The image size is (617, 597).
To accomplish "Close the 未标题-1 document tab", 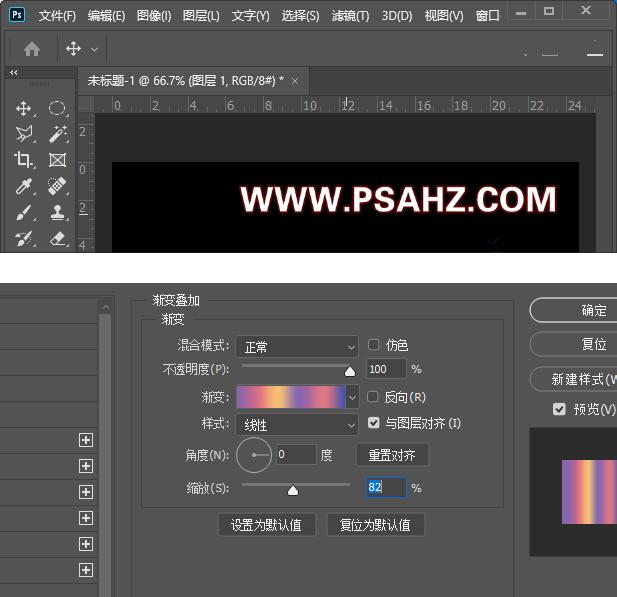I will [x=295, y=81].
